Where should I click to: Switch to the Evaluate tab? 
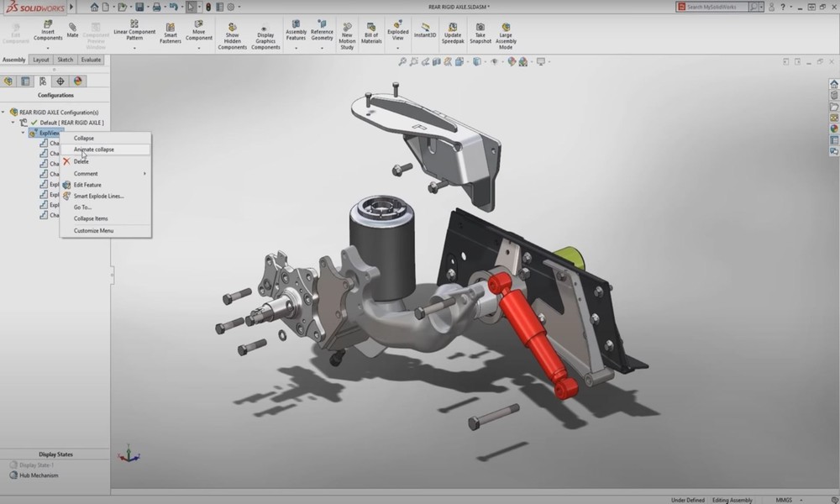coord(91,60)
